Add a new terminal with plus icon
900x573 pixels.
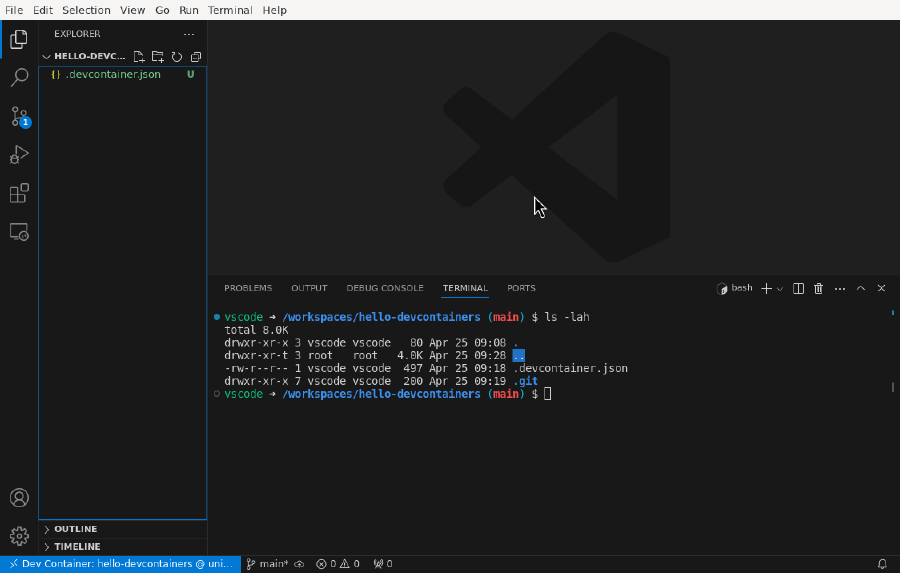click(766, 288)
